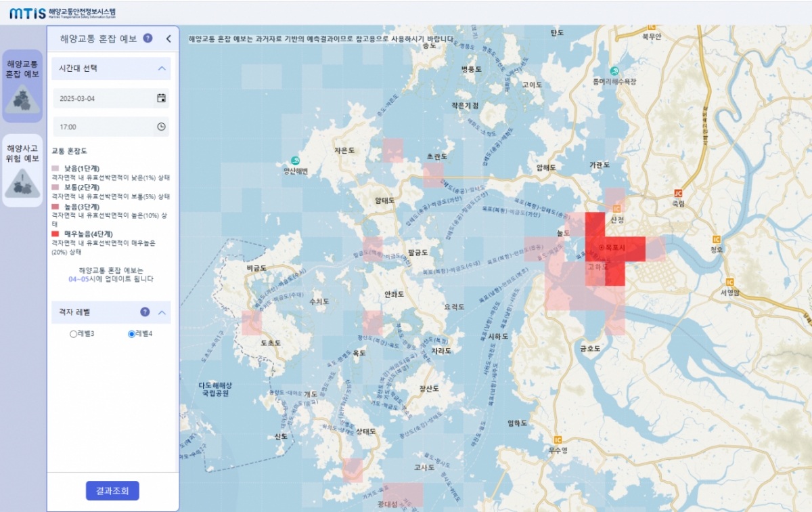Switch to 해양교통 혼잡 예보 tab
Image resolution: width=812 pixels, height=512 pixels.
click(x=22, y=86)
